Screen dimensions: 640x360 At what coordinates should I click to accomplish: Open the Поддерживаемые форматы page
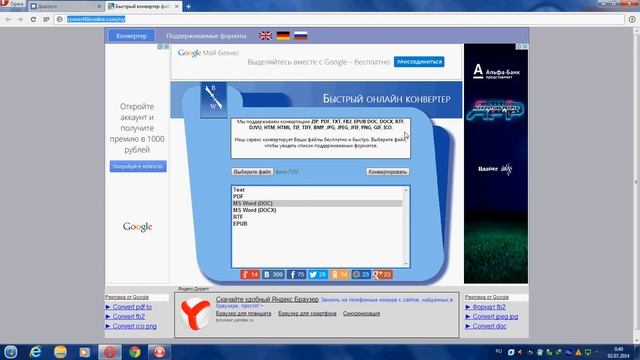click(x=206, y=36)
